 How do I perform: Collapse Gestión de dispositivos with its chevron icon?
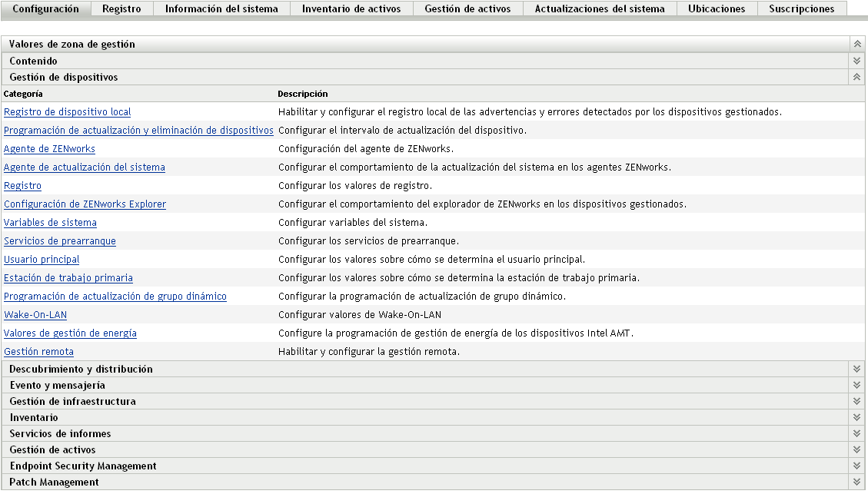pyautogui.click(x=856, y=77)
